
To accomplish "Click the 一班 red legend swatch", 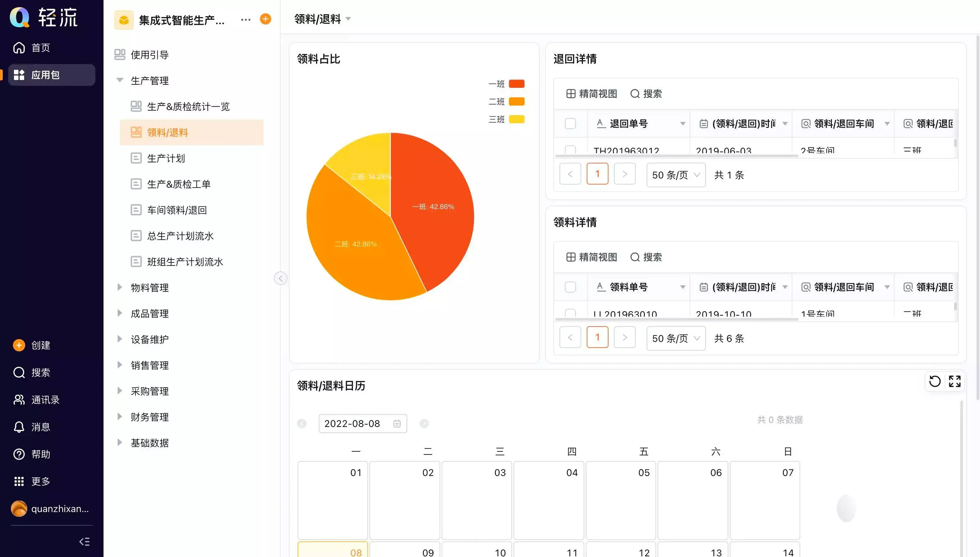I will click(517, 84).
